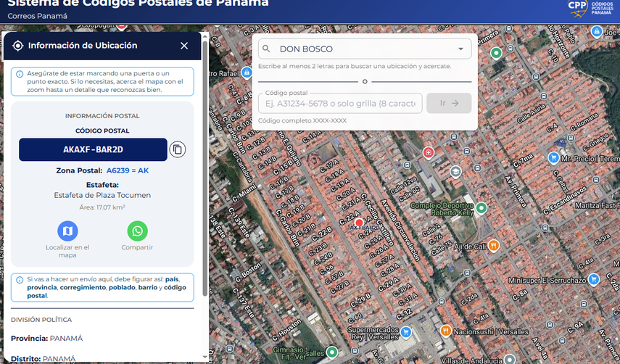Click the panel scrollbar up arrow
The width and height of the screenshot is (620, 364).
[x=204, y=36]
